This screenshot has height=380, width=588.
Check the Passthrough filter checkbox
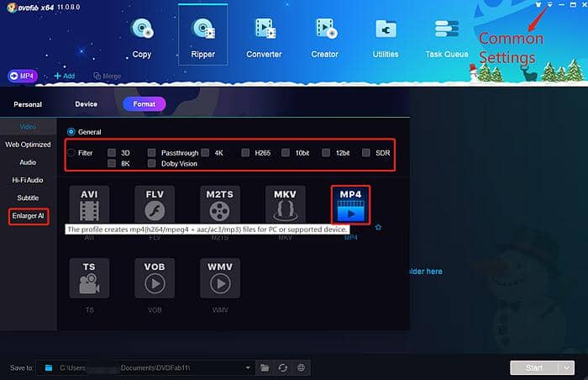[x=151, y=152]
